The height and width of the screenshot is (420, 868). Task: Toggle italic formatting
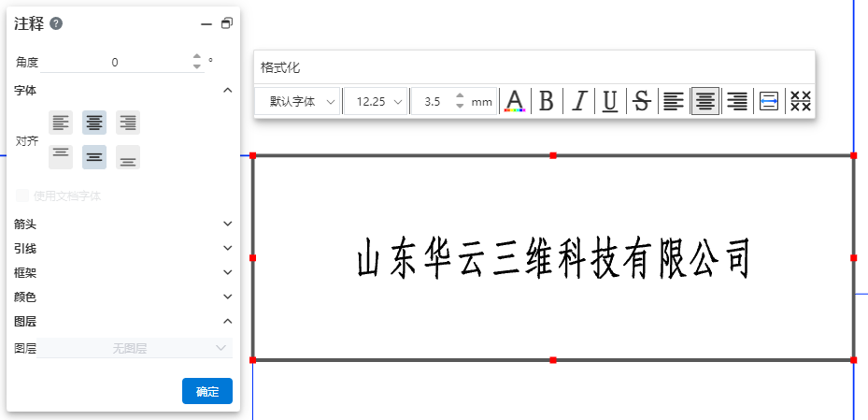578,101
